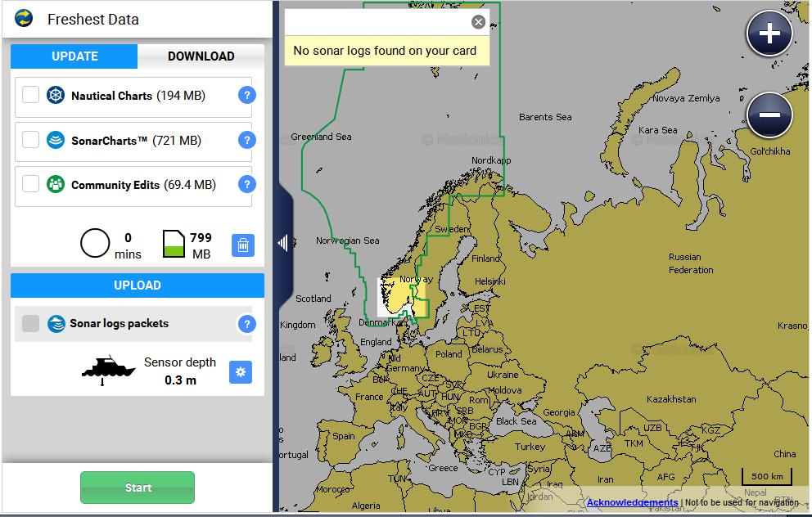Open help for SonarCharts
Screen dimensions: 812x517
click(x=247, y=140)
